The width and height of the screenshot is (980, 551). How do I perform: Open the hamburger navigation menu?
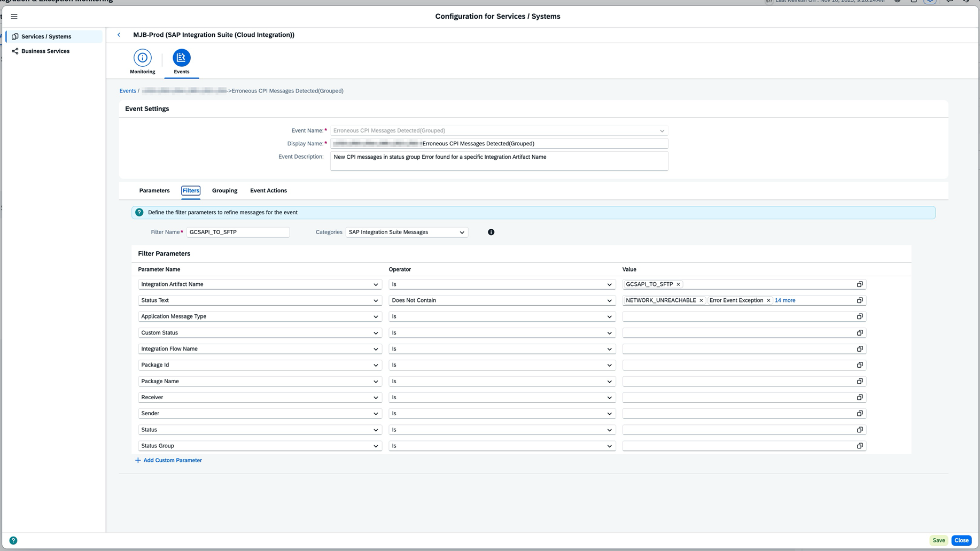14,17
